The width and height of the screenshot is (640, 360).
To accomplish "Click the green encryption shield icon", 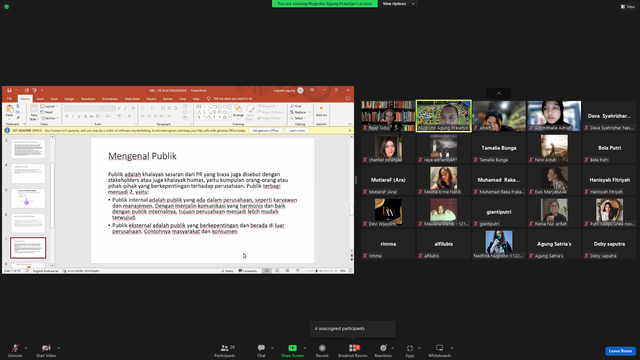I will pyautogui.click(x=7, y=7).
